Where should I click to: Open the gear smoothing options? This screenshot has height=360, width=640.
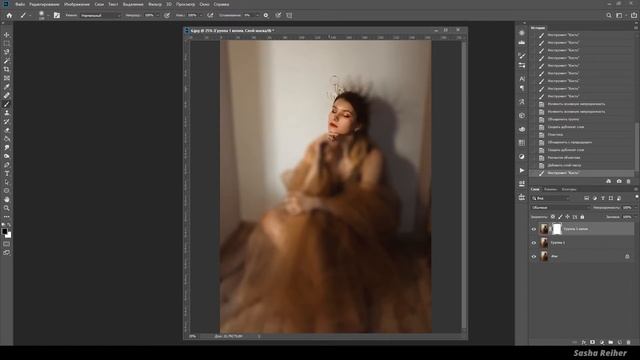(x=266, y=15)
